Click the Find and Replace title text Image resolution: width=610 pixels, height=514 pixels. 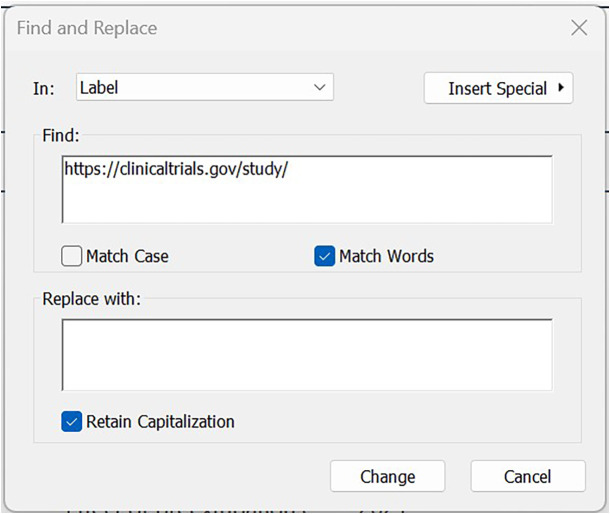click(x=87, y=28)
